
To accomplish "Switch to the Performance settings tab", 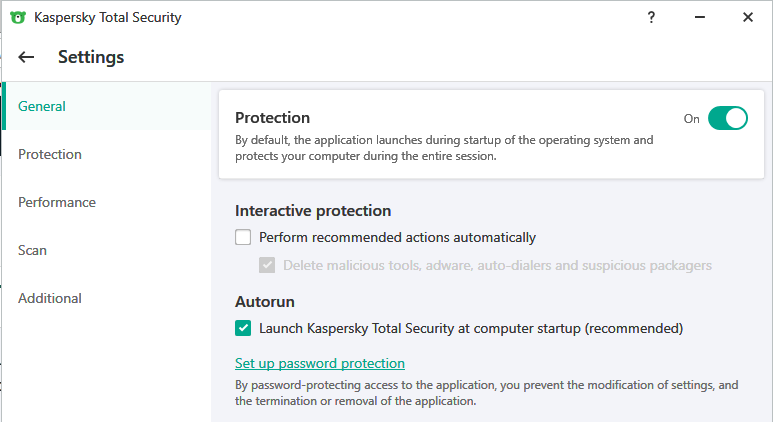I will click(57, 202).
